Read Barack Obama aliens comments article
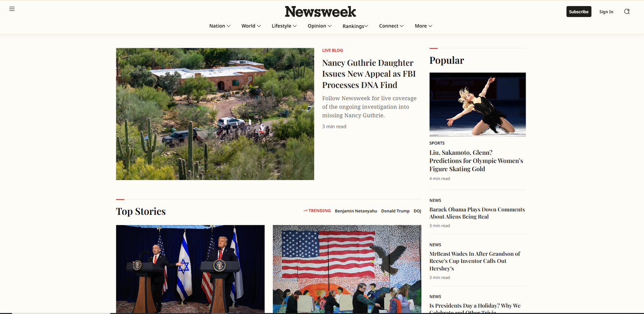The width and height of the screenshot is (644, 314). click(477, 213)
